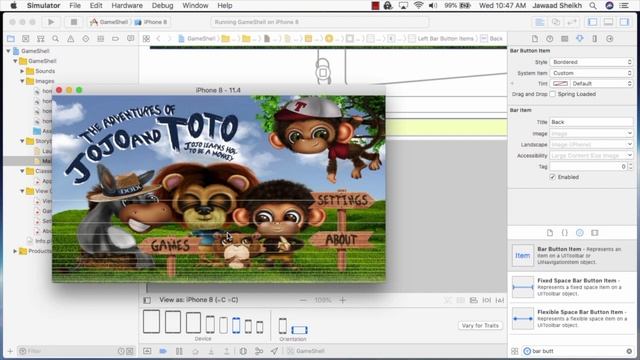Open the File Template library tab
This screenshot has height=360, width=640.
tap(550, 233)
